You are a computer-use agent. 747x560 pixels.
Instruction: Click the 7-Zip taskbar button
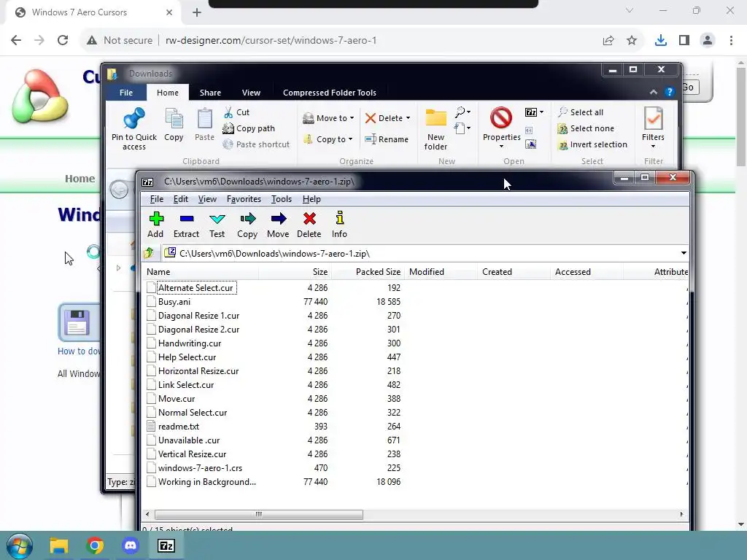166,545
